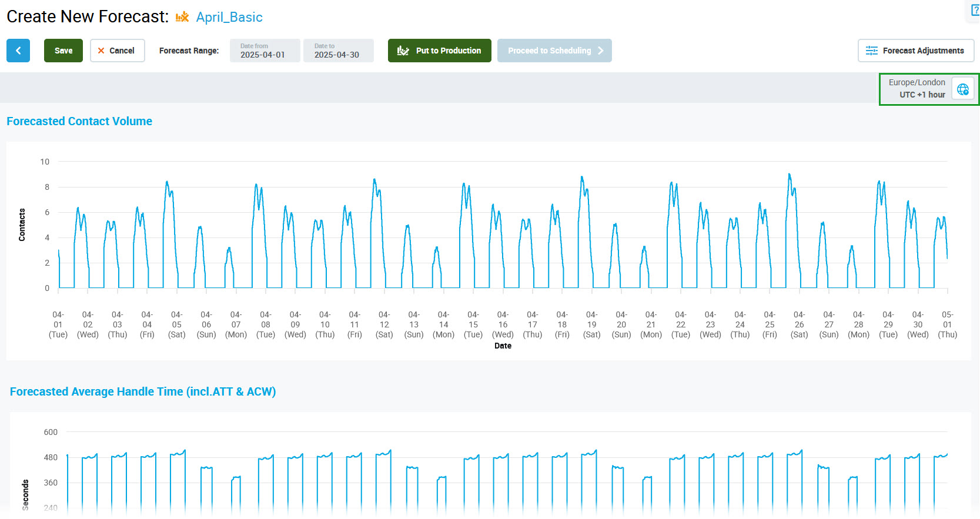This screenshot has height=519, width=980.
Task: Click the Contacts y-axis title
Action: pos(22,225)
